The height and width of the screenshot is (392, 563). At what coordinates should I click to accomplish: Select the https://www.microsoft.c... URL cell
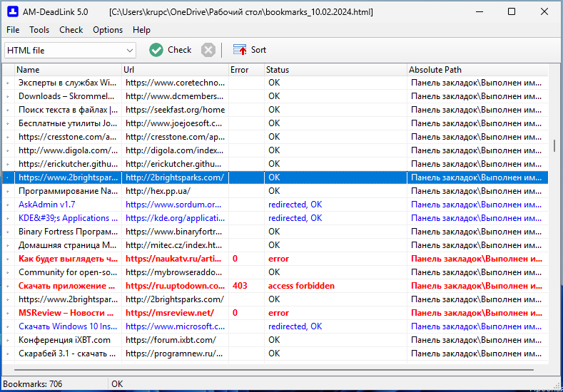176,326
